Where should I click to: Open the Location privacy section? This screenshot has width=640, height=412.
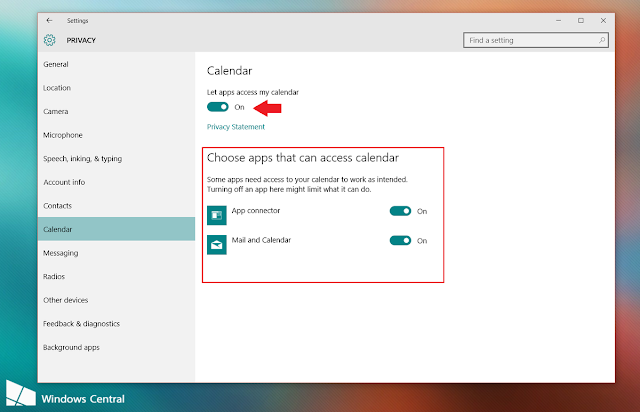pyautogui.click(x=116, y=88)
